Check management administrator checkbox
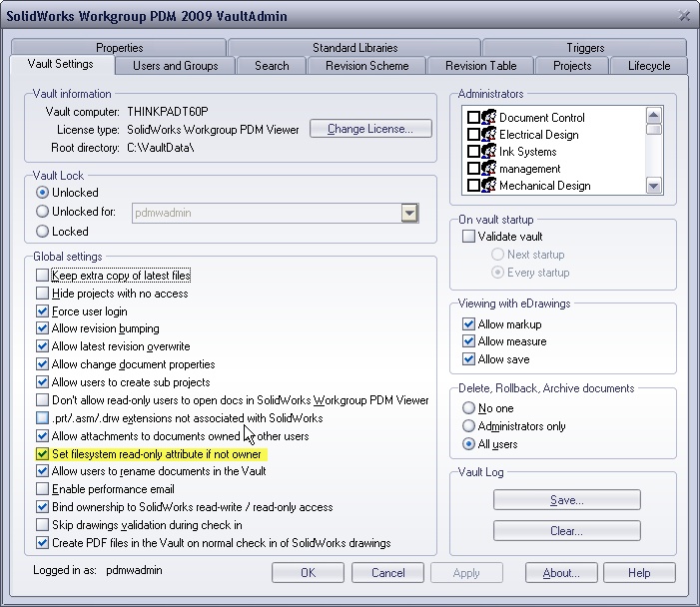700x607 pixels. (x=473, y=169)
